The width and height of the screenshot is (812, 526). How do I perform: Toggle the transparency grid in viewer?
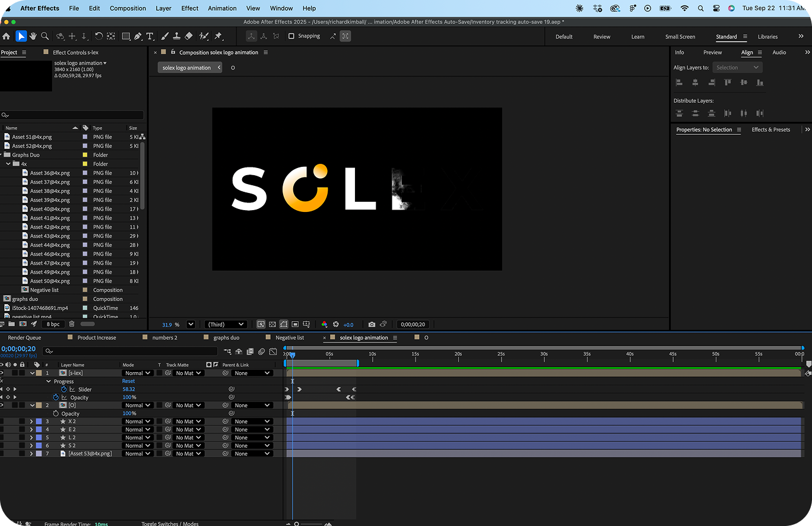click(x=272, y=325)
